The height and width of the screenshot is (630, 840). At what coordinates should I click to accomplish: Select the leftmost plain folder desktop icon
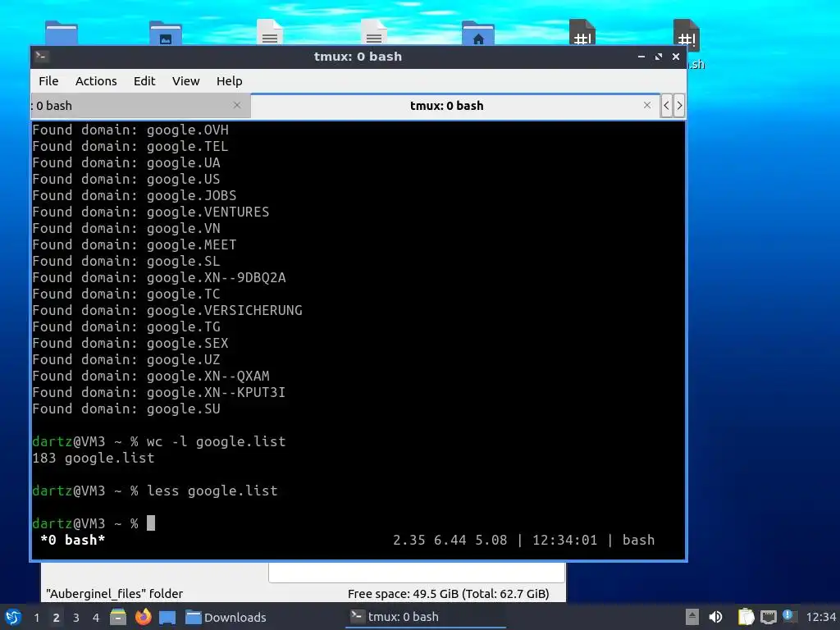[x=62, y=33]
